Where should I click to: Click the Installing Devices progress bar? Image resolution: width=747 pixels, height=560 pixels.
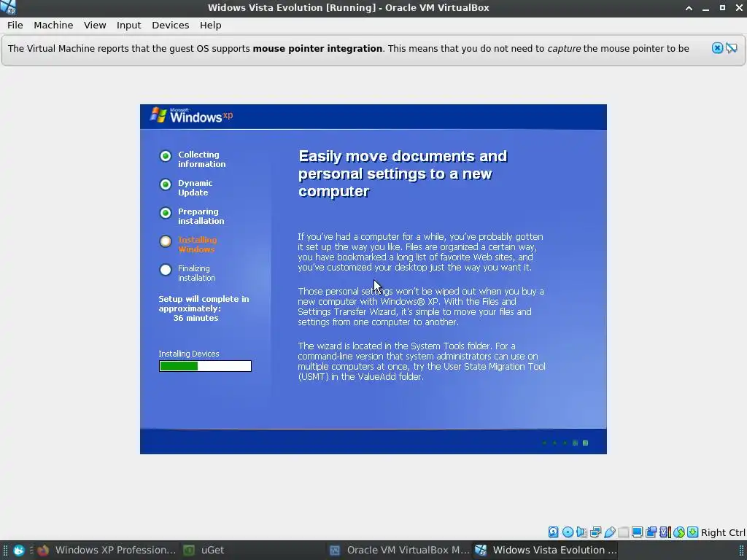tap(205, 366)
